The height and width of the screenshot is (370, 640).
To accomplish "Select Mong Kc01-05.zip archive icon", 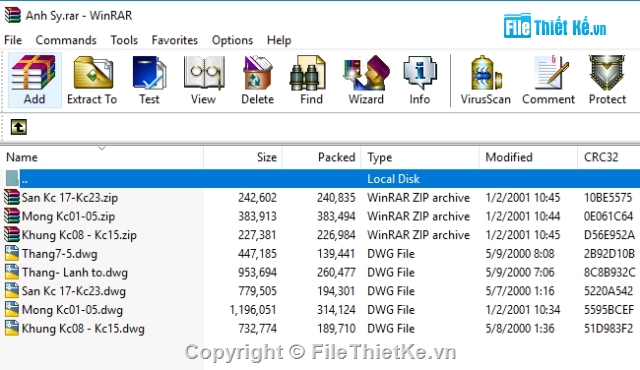I will pos(12,216).
